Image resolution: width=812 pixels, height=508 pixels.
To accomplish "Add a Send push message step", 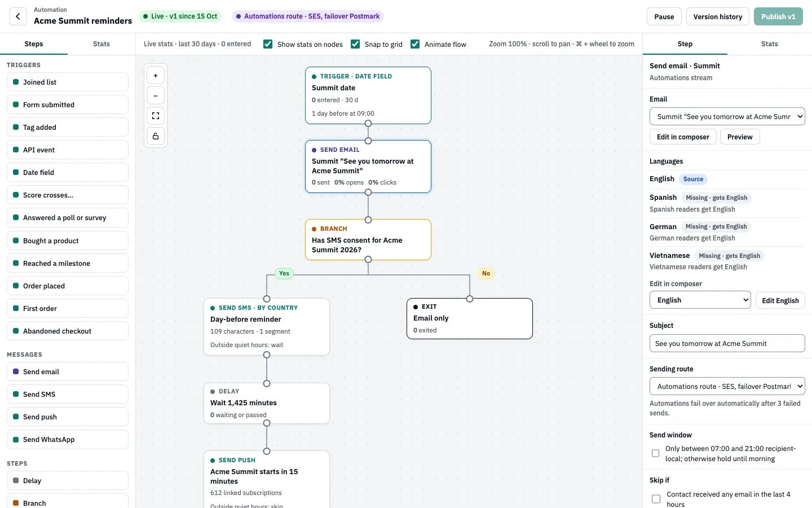I will [x=68, y=417].
